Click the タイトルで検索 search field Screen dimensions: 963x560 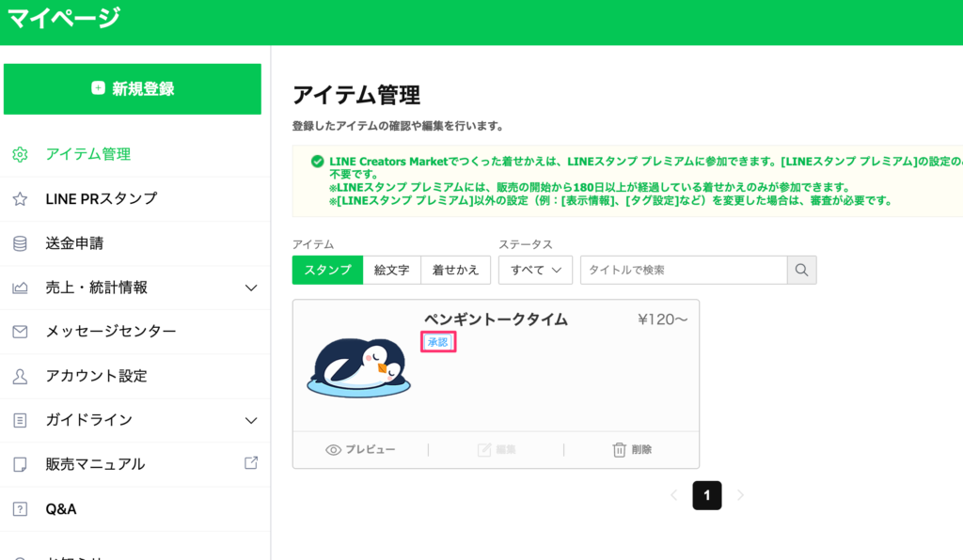click(x=684, y=270)
